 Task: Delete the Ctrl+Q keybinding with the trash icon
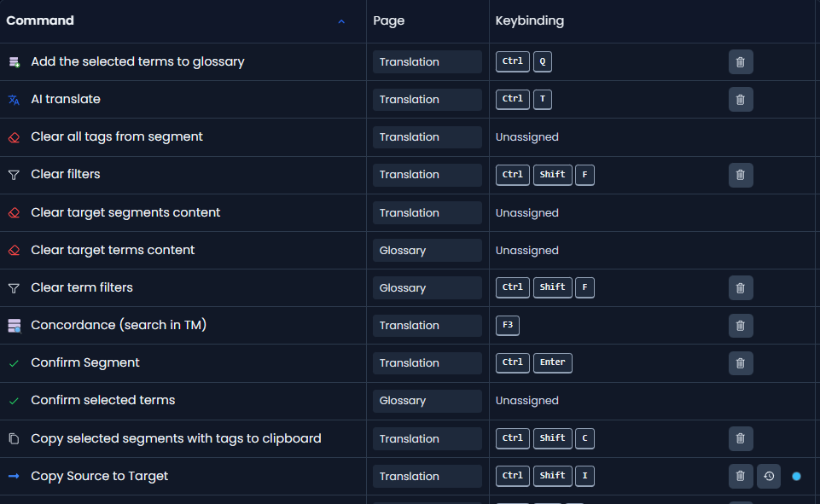pyautogui.click(x=740, y=61)
